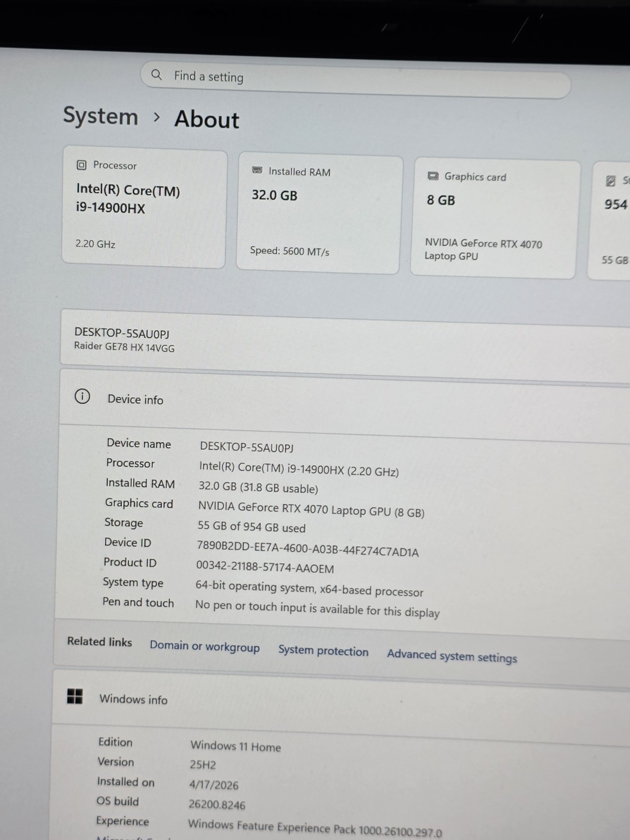630x840 pixels.
Task: Select the Speed: 5600 MT/s text
Action: pyautogui.click(x=290, y=251)
